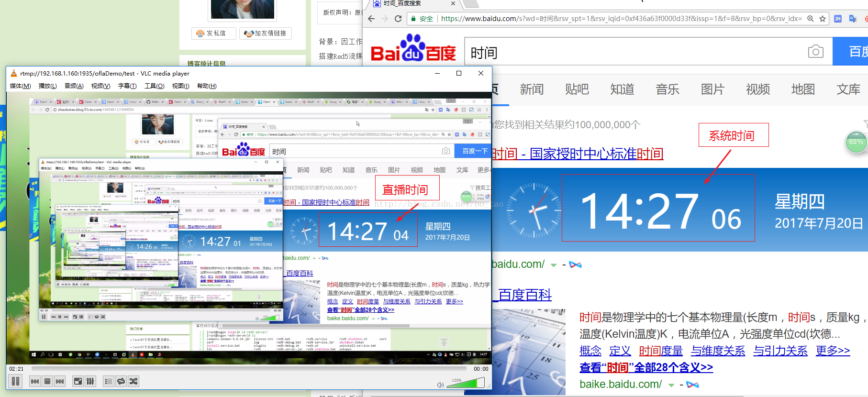Toggle shuffle playback in VLC
The height and width of the screenshot is (397, 868).
click(x=134, y=381)
